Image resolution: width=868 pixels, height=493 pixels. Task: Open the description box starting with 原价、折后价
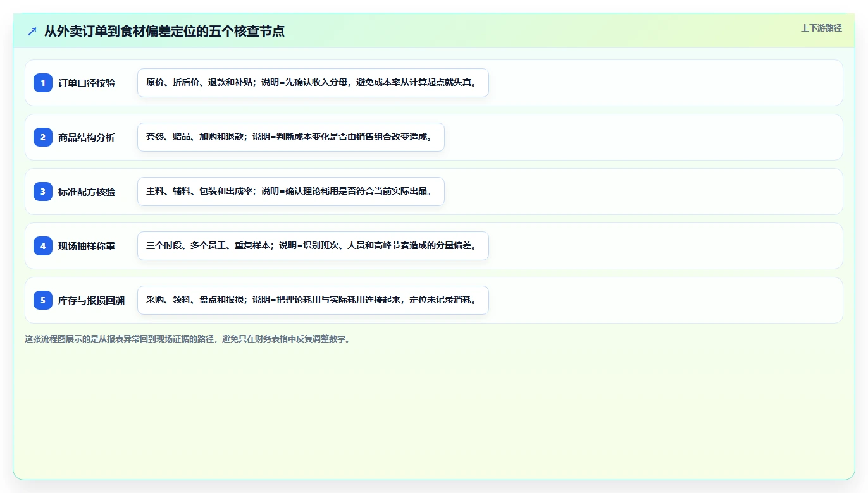[x=313, y=83]
